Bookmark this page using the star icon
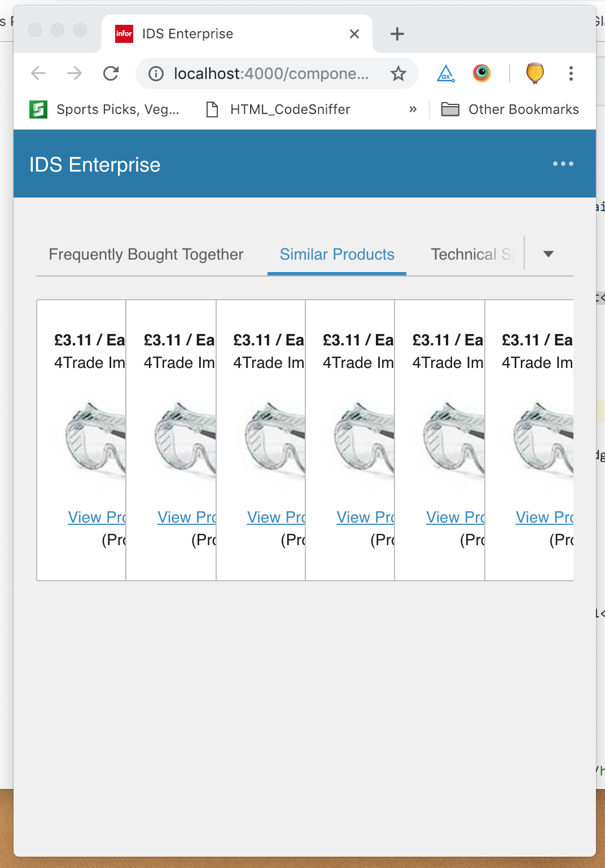The height and width of the screenshot is (868, 605). click(x=398, y=73)
